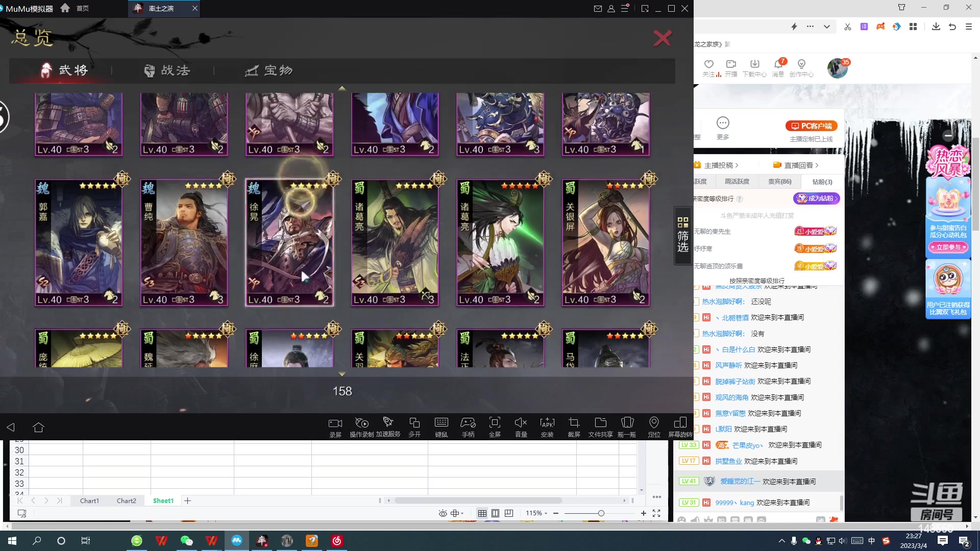
Task: Click down arrow below hero card list
Action: click(x=342, y=374)
